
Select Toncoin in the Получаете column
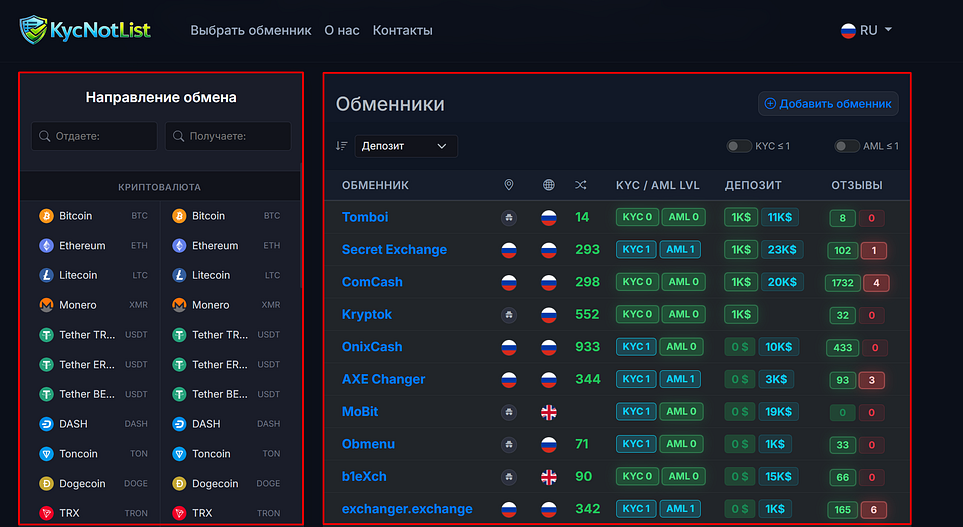click(x=226, y=453)
